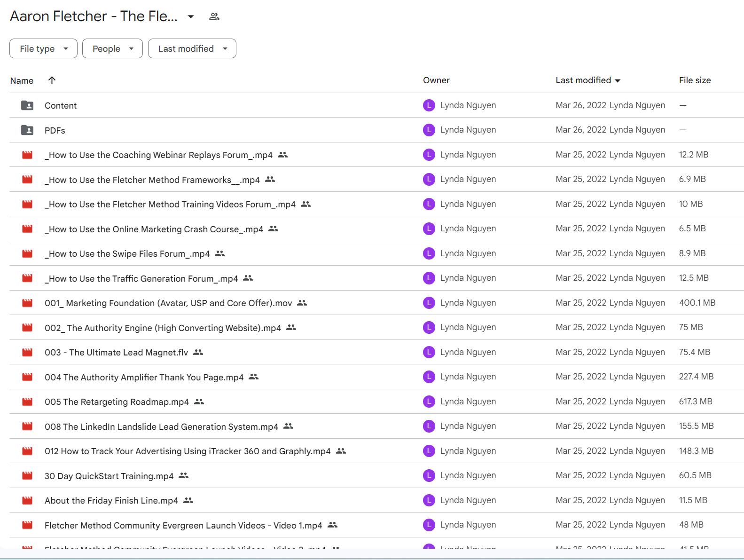Select 008 The LinkedIn Landslide Lead Generation System.mp4
Viewport: 744px width, 560px height.
coord(161,427)
